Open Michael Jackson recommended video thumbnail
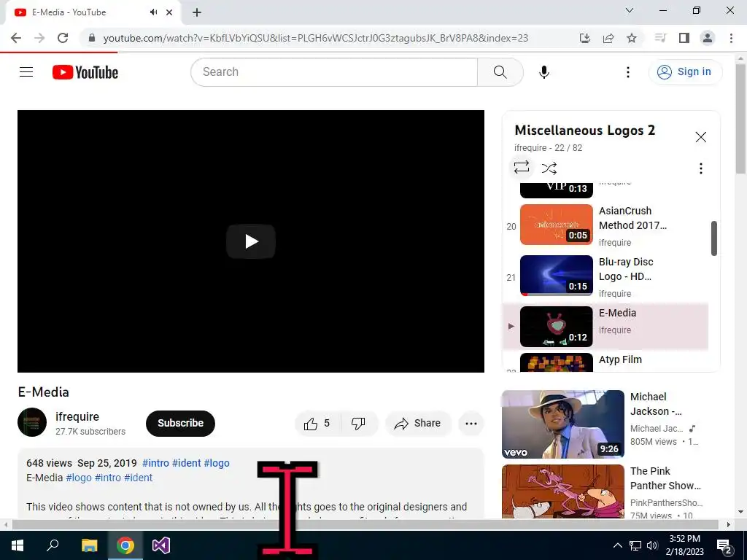 [563, 424]
